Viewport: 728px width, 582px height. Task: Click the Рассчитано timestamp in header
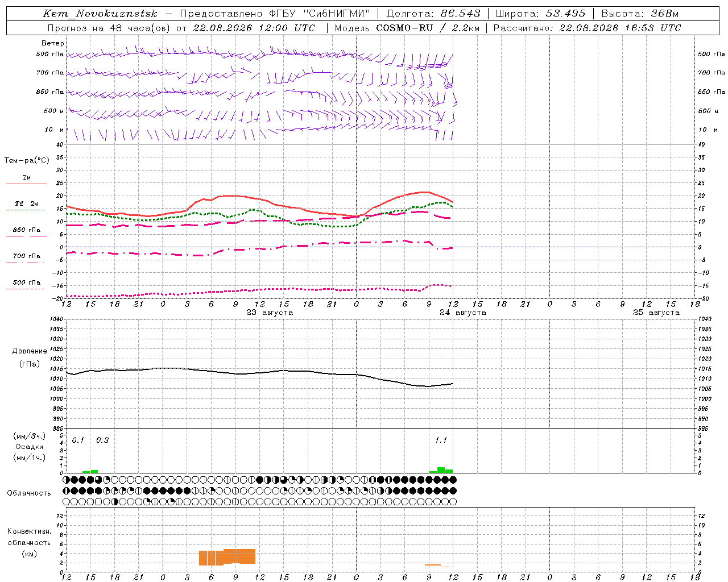tap(586, 28)
